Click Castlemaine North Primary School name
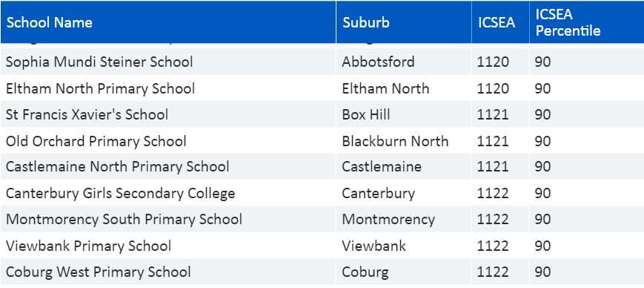The image size is (644, 288). (x=118, y=166)
